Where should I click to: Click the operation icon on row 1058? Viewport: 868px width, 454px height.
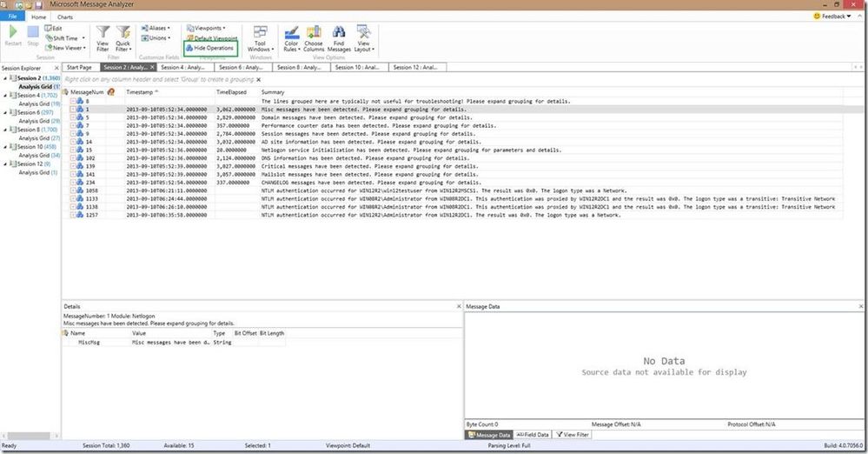(x=80, y=190)
